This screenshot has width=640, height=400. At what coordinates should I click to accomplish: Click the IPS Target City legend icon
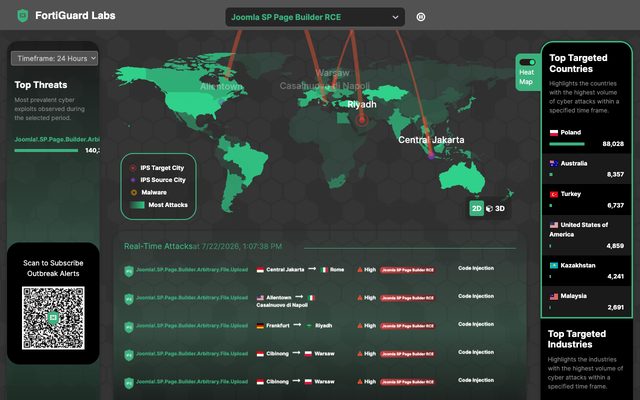pos(133,168)
